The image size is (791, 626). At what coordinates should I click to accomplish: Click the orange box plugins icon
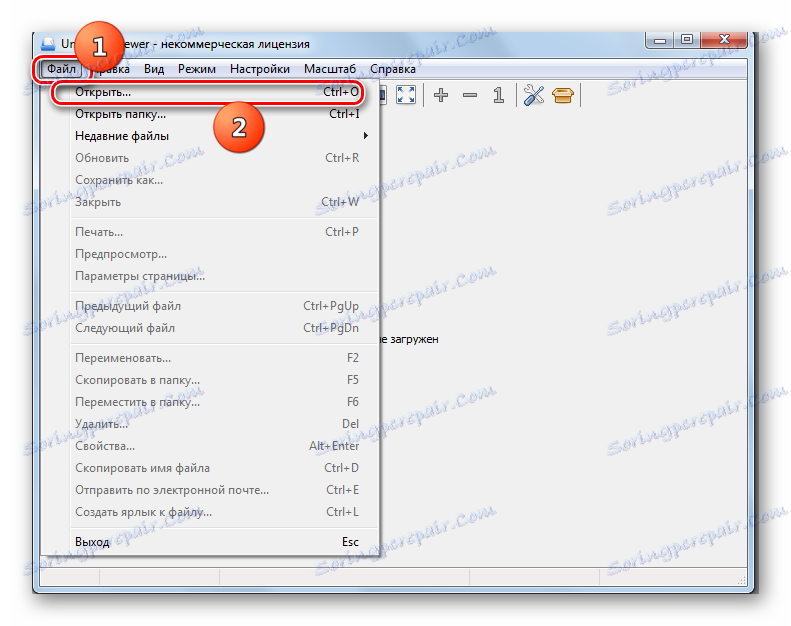(x=562, y=94)
